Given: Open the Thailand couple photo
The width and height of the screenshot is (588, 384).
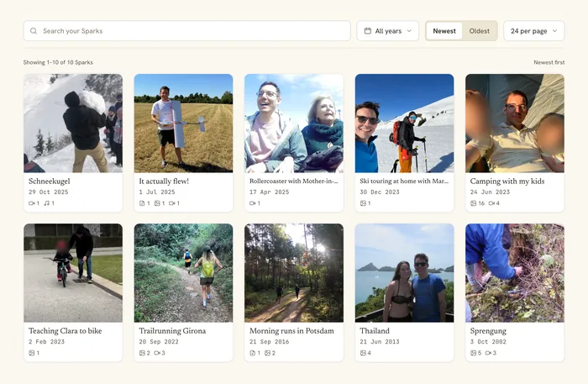Looking at the screenshot, I should pos(404,273).
